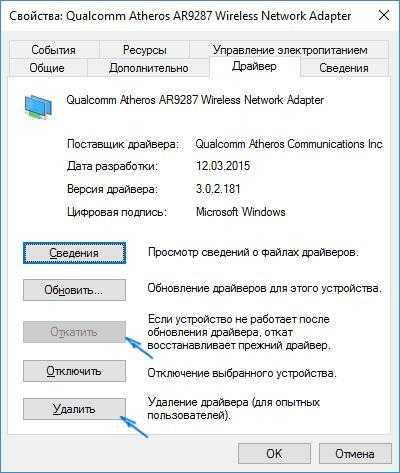
Task: Click the greyed-out Откатить button
Action: pyautogui.click(x=74, y=332)
